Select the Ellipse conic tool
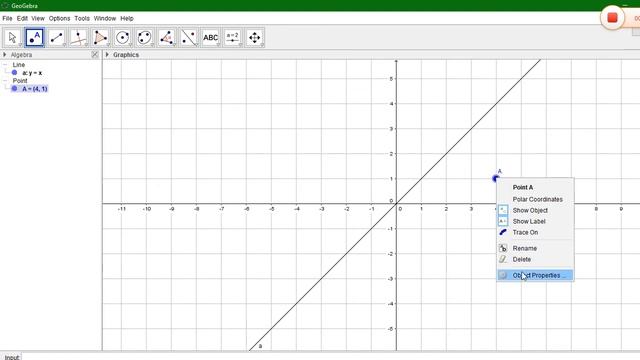Screen dimensions: 640x360 click(x=144, y=38)
